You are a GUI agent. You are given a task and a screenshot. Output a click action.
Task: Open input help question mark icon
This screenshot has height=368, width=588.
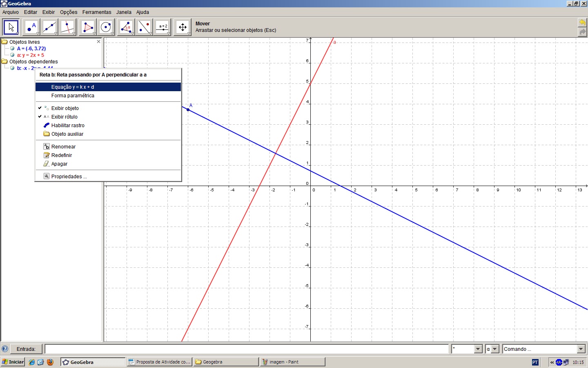coord(5,349)
